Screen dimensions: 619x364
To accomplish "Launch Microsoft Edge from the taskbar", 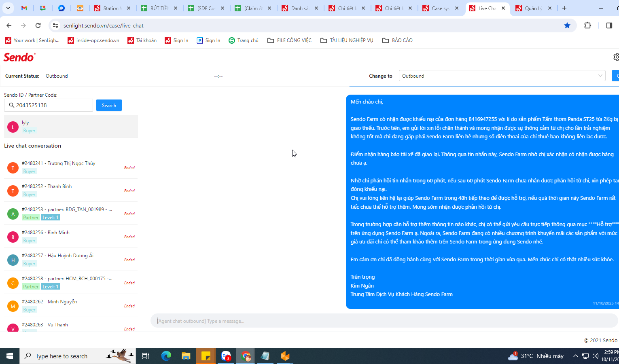I will 166,356.
